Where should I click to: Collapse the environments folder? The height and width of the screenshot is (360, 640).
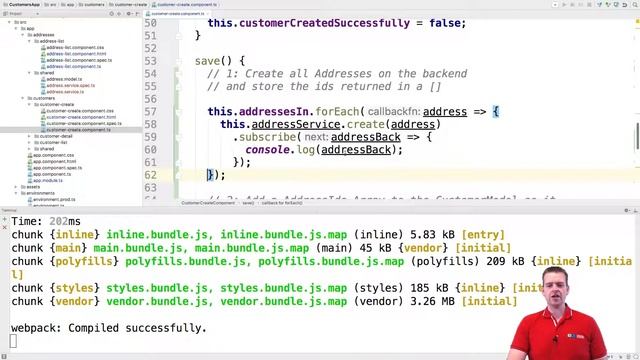pyautogui.click(x=16, y=193)
